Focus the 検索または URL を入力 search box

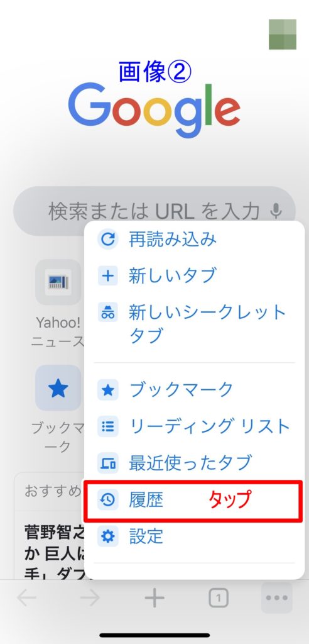point(154,211)
